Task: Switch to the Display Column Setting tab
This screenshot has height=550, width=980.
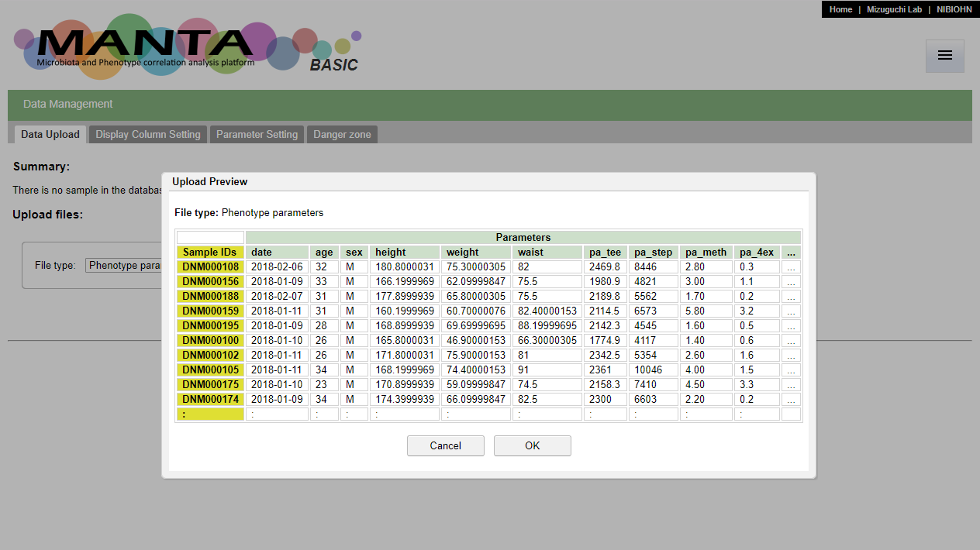Action: 148,134
